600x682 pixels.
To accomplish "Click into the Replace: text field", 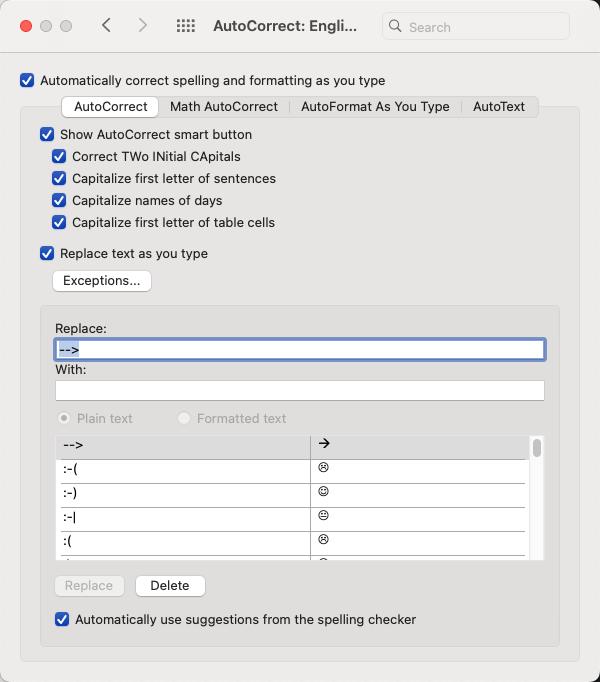I will tap(300, 350).
